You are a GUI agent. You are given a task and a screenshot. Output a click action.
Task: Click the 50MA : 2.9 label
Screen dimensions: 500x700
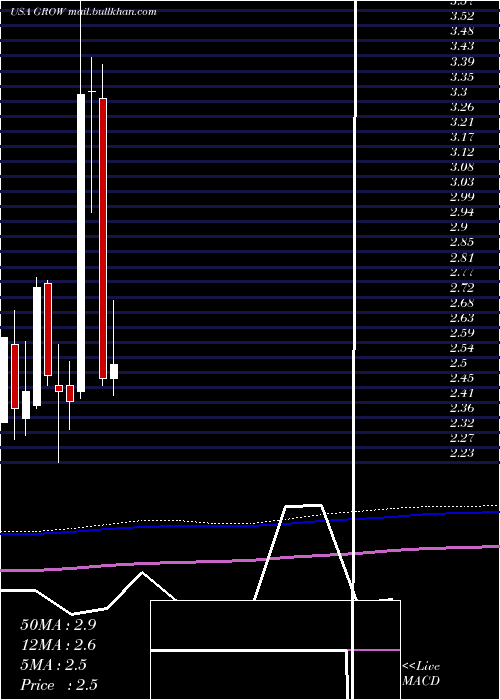coord(58,625)
